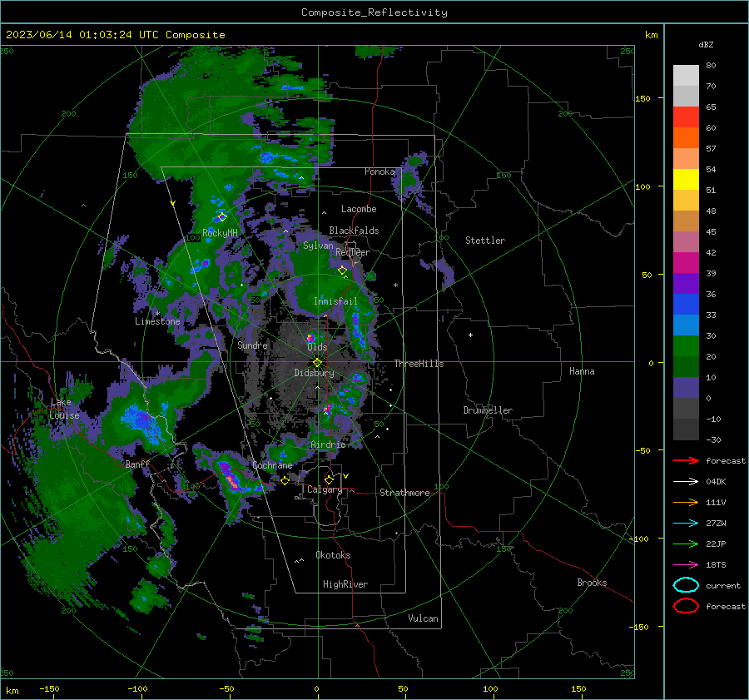Click the cyan 'current' ellipse icon
This screenshot has width=749, height=700.
coord(686,585)
